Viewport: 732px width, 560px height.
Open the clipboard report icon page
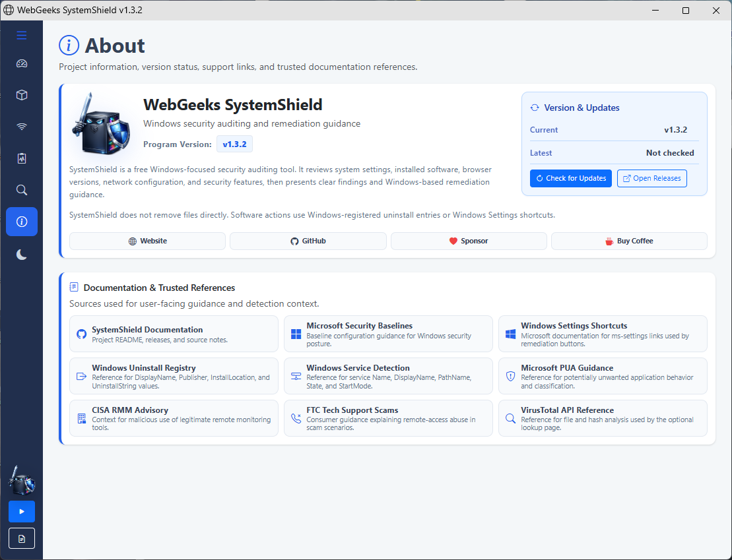(22, 158)
